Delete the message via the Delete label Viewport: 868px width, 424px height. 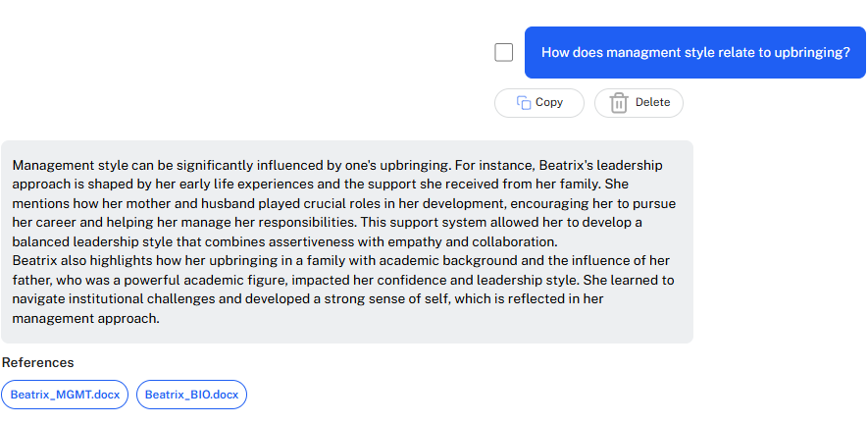coord(652,102)
